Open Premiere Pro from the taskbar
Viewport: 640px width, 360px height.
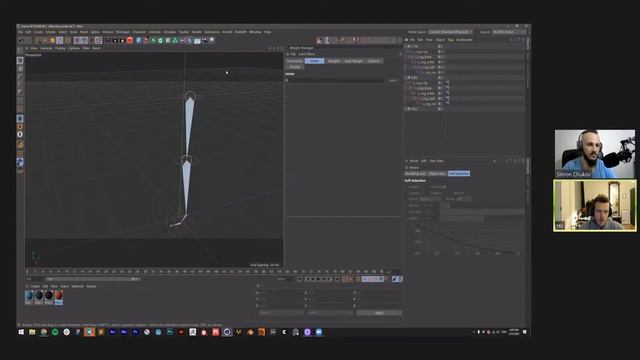pyautogui.click(x=135, y=332)
